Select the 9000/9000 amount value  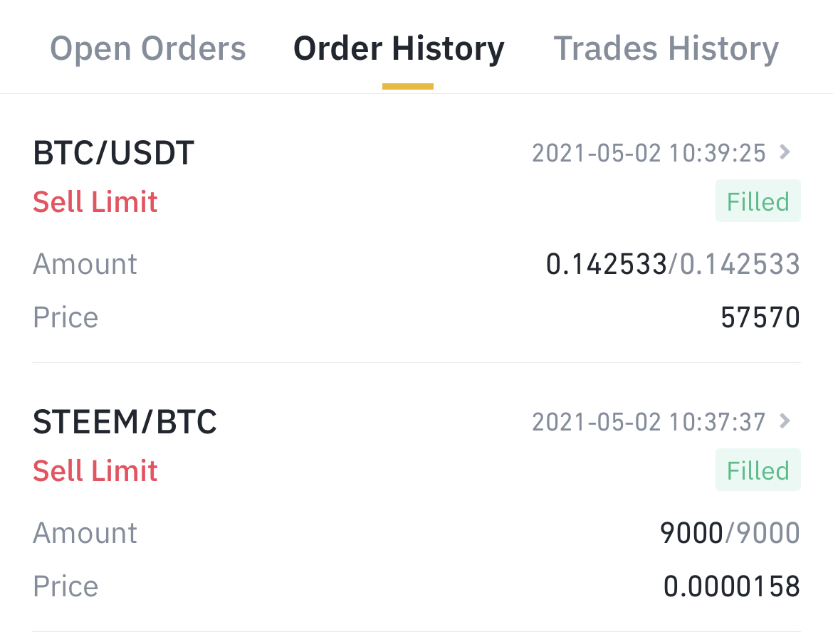click(x=730, y=533)
